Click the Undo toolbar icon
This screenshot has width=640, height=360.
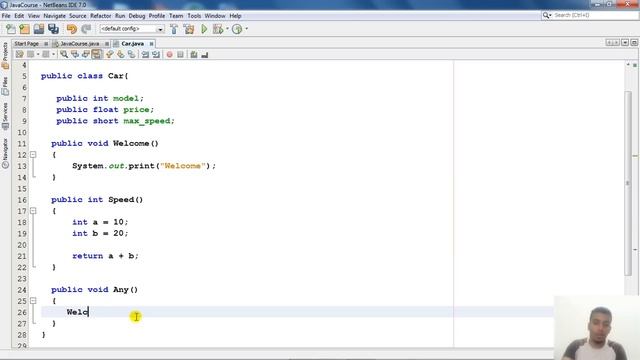point(72,29)
